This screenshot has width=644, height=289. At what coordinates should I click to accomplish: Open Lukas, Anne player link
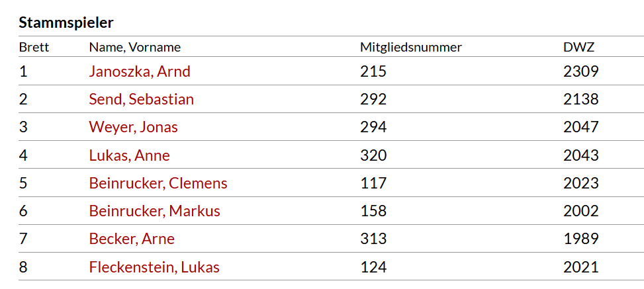[129, 155]
